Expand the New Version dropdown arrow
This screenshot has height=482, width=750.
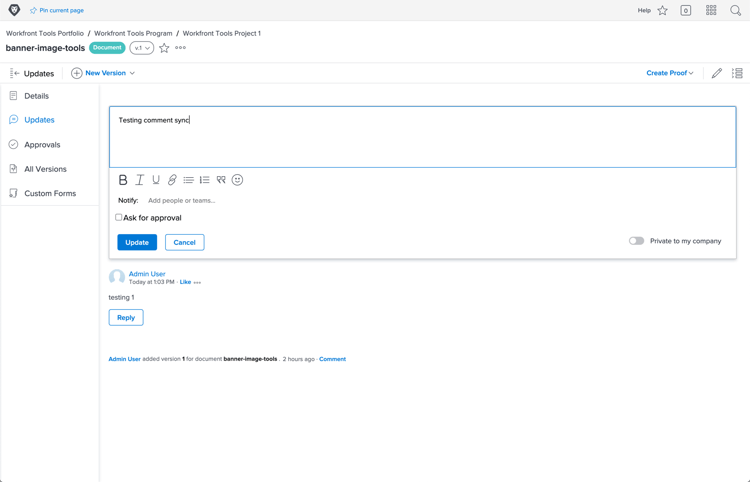(132, 73)
